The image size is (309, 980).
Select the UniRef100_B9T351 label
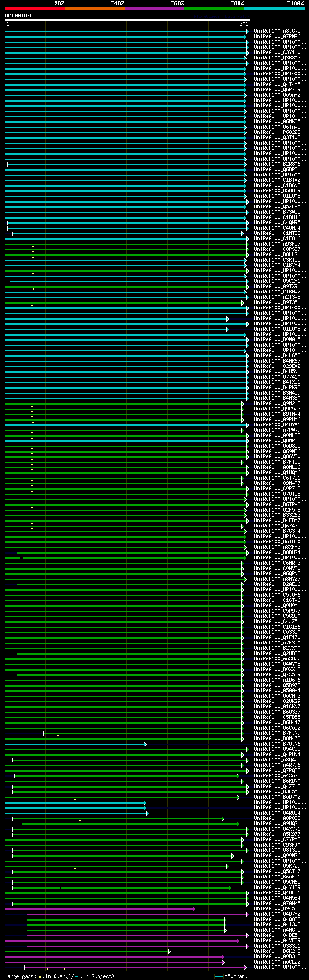coord(277,302)
